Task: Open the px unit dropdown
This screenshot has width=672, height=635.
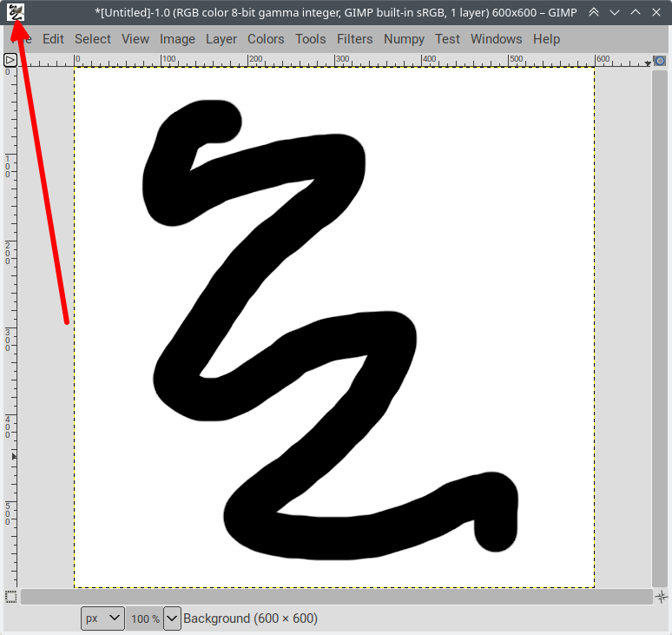Action: click(102, 618)
